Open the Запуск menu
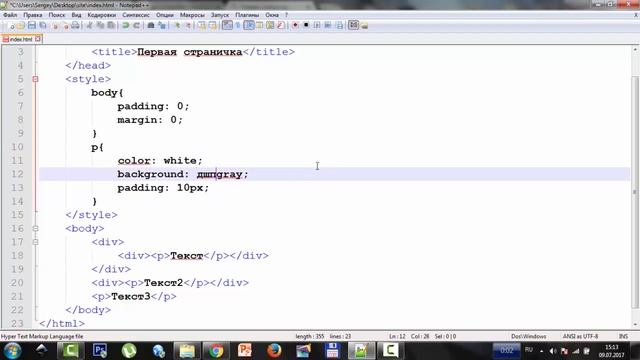This screenshot has height=360, width=640. (x=220, y=15)
